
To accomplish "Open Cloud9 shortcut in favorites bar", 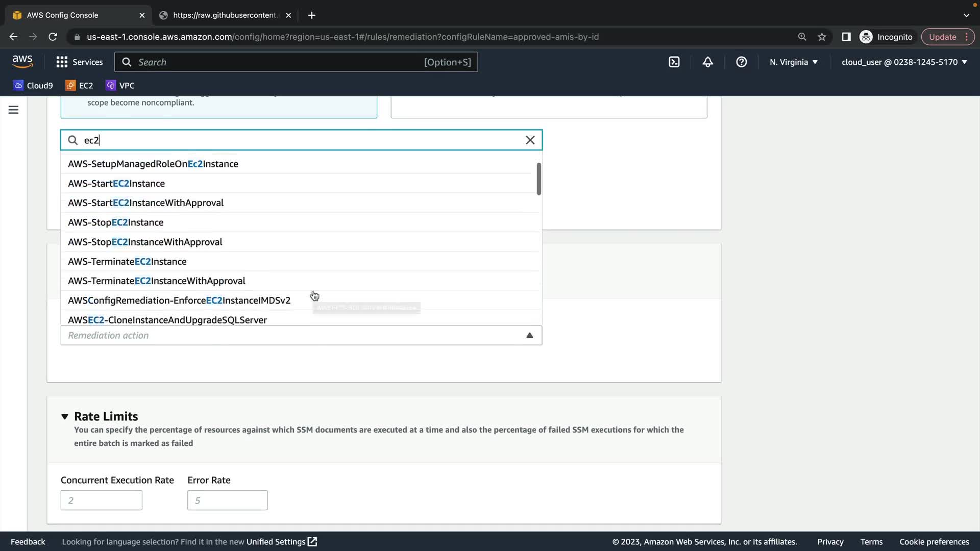I will click(x=33, y=85).
